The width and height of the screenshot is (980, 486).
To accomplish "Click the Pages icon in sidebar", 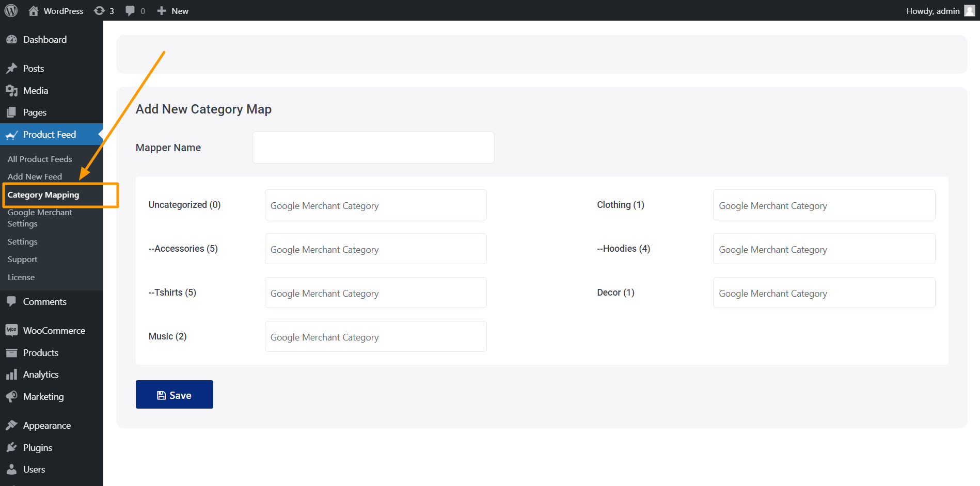I will [11, 112].
